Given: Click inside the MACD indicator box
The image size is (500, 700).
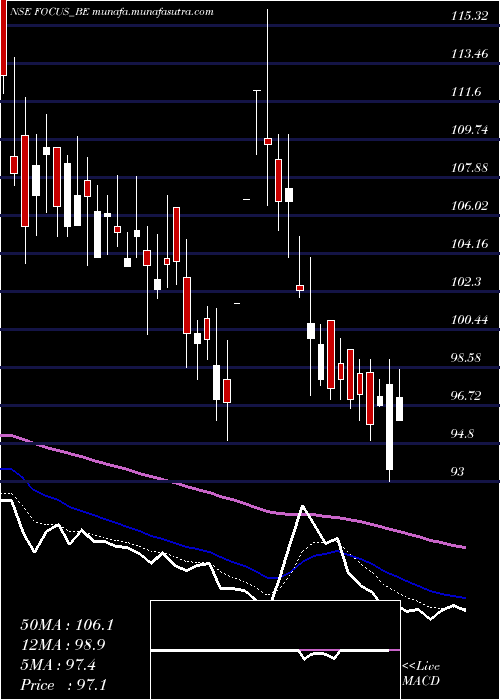Looking at the screenshot, I should click(x=275, y=650).
